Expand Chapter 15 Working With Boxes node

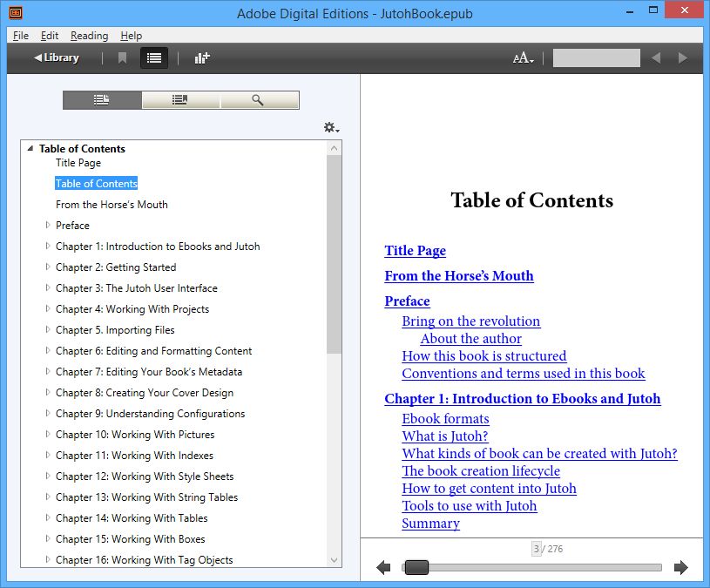[x=48, y=538]
